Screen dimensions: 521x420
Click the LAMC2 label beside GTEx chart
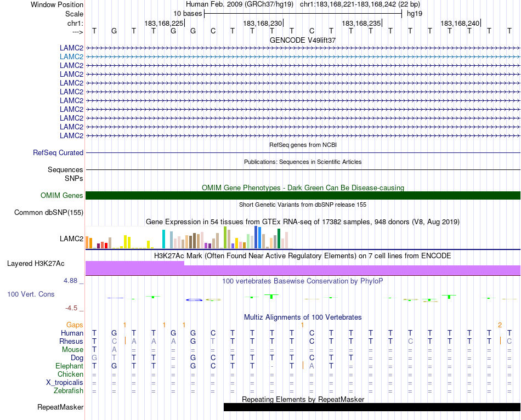click(x=71, y=239)
